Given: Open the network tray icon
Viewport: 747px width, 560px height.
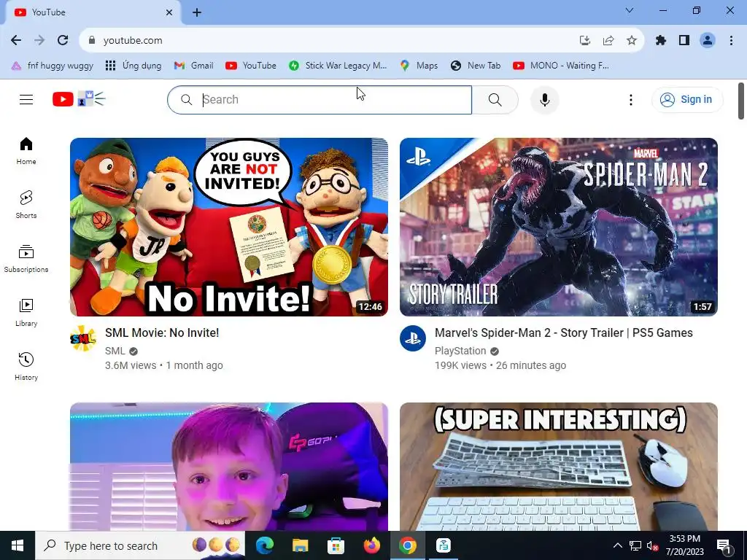Looking at the screenshot, I should [635, 545].
